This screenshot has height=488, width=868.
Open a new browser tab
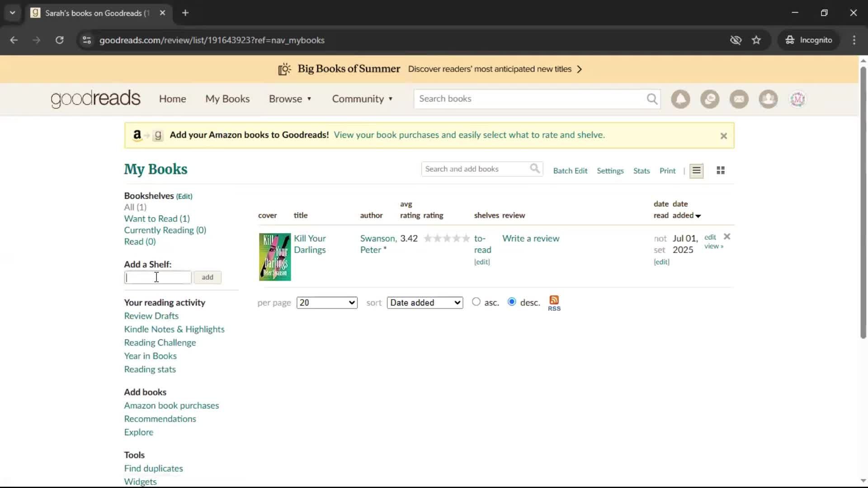tap(185, 13)
